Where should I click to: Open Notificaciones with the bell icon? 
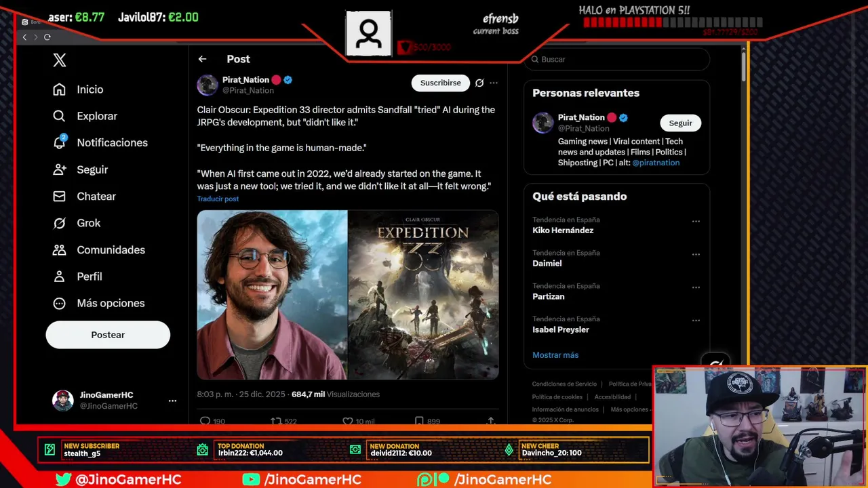pos(100,142)
